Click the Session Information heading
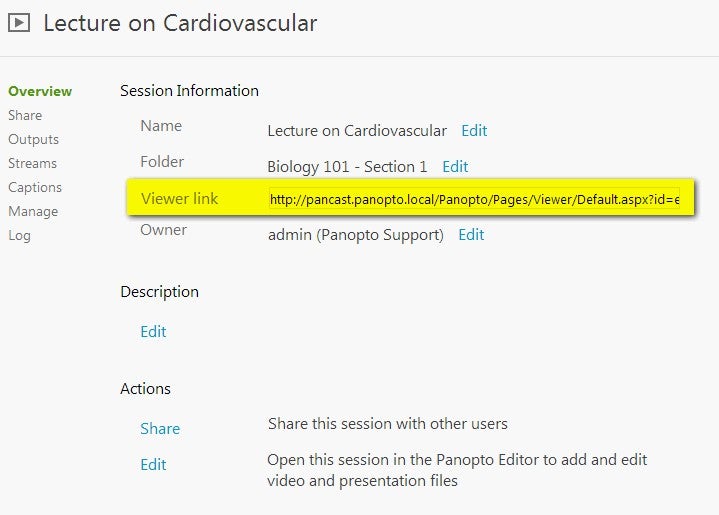719x515 pixels. point(189,91)
